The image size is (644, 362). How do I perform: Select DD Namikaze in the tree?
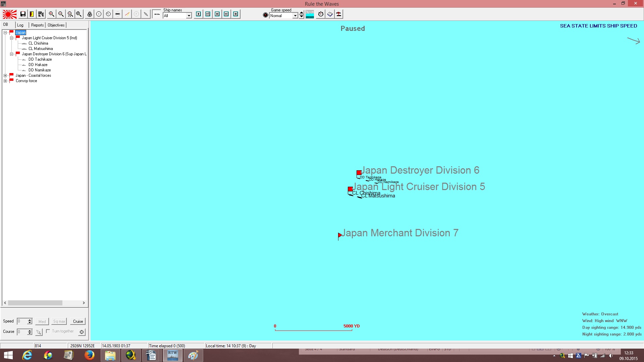click(x=40, y=70)
